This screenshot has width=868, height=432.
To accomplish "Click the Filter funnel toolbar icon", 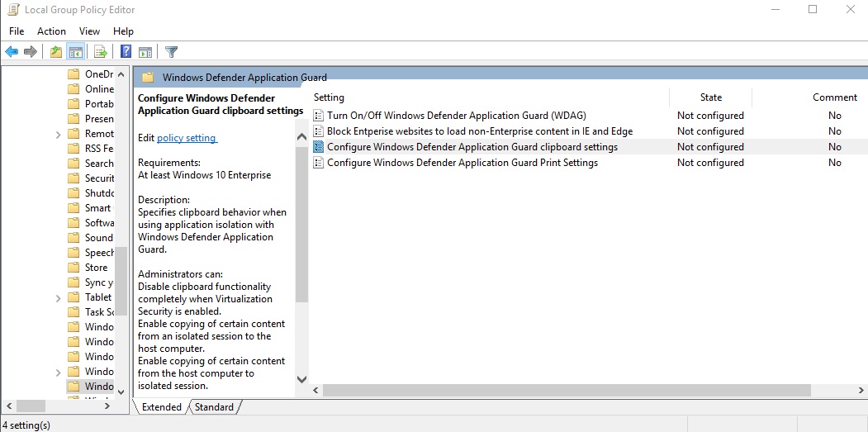I will click(x=172, y=52).
